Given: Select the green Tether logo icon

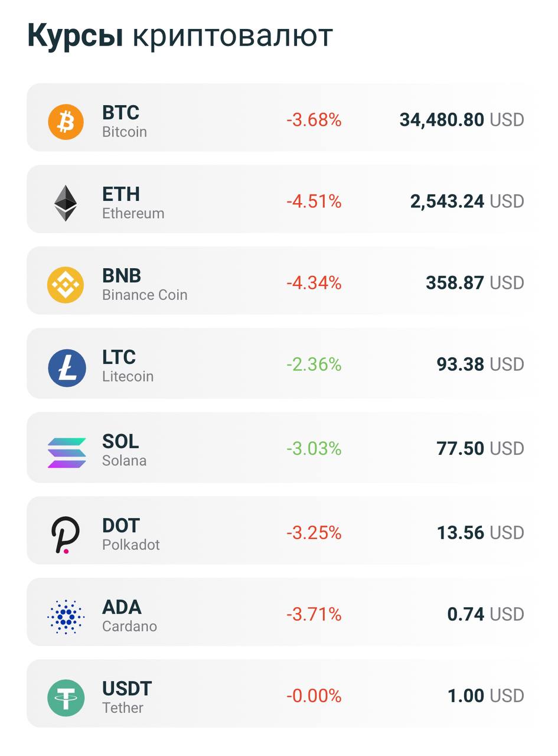Looking at the screenshot, I should [x=66, y=698].
